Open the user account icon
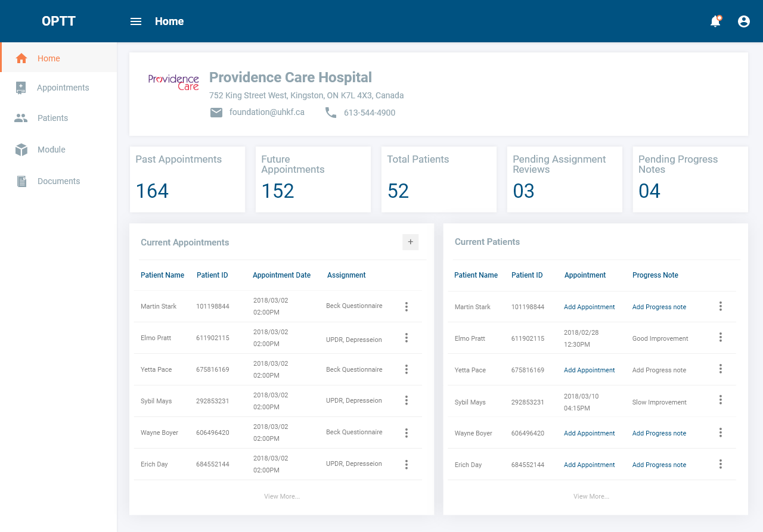 pos(744,21)
